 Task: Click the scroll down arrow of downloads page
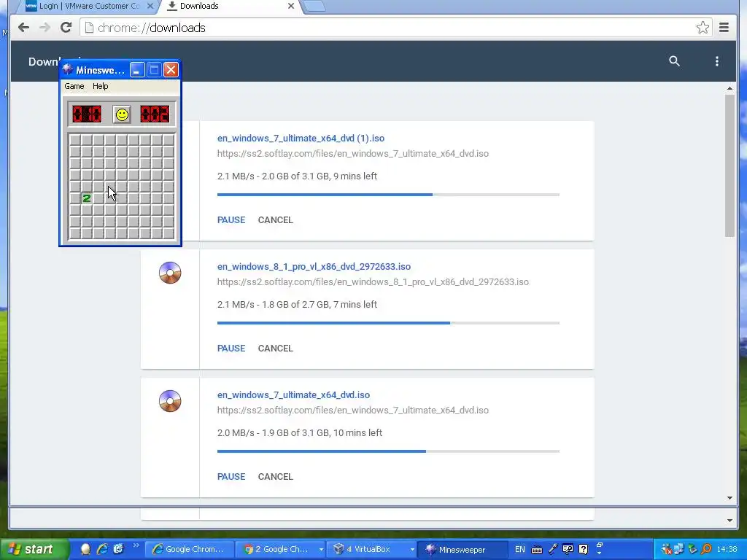tap(729, 498)
